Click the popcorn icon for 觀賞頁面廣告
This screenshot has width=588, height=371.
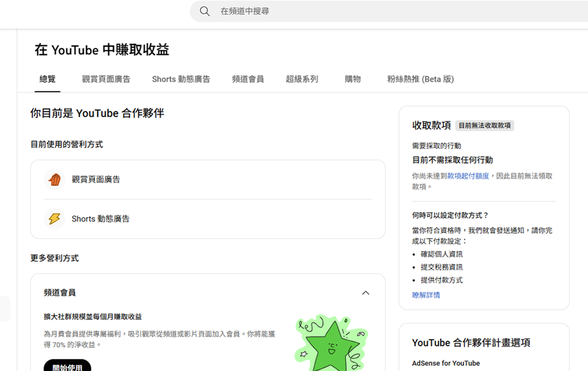(x=54, y=180)
